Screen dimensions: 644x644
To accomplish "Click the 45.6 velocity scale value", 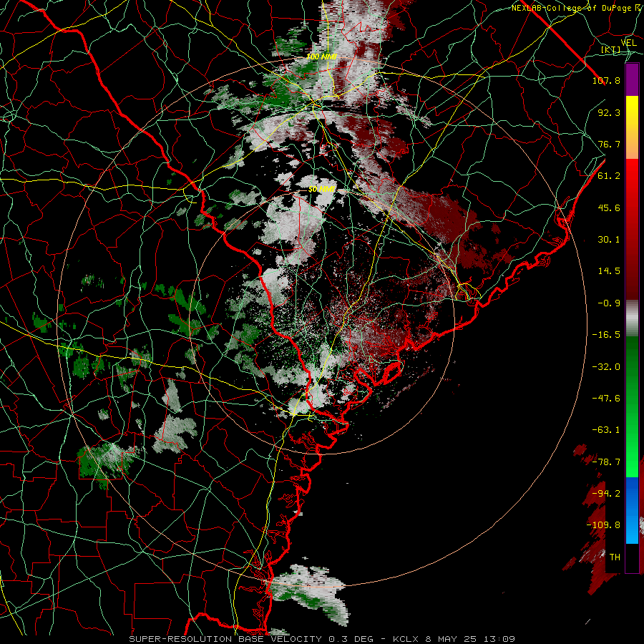I will pyautogui.click(x=609, y=208).
